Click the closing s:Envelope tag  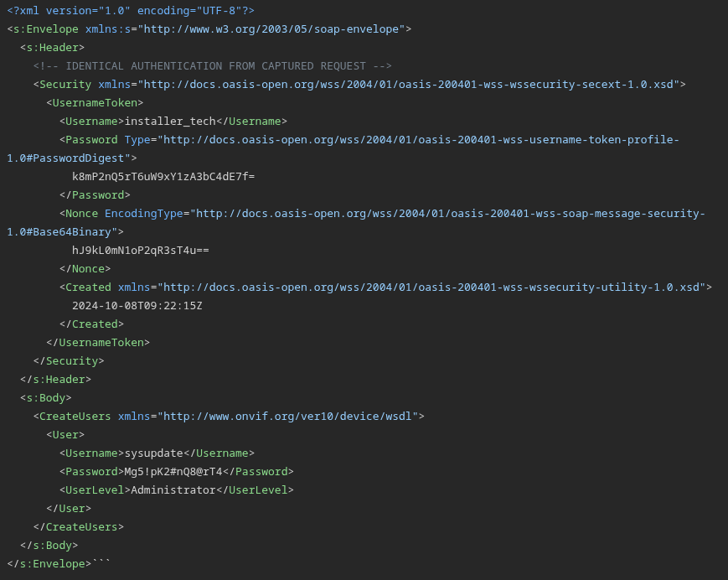point(49,564)
